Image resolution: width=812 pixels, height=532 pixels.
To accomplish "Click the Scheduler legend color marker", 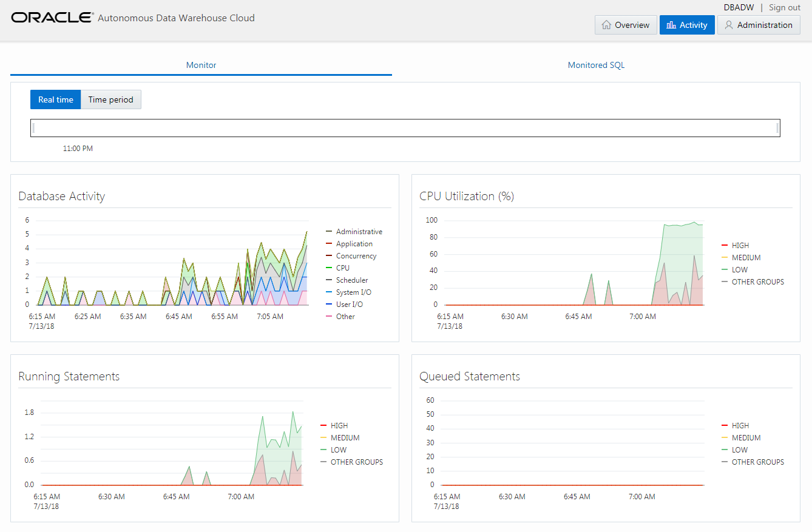I will [329, 280].
